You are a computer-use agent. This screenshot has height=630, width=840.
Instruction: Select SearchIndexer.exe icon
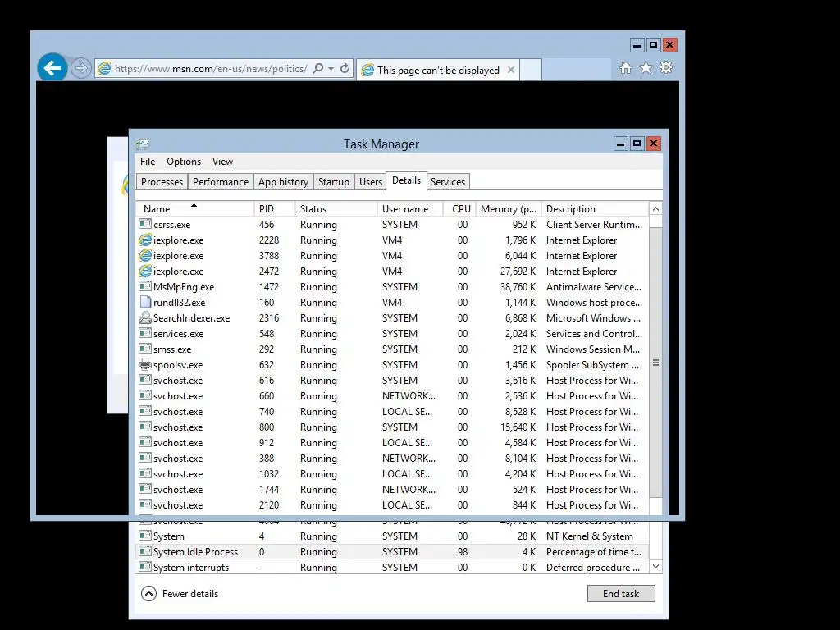(x=144, y=317)
